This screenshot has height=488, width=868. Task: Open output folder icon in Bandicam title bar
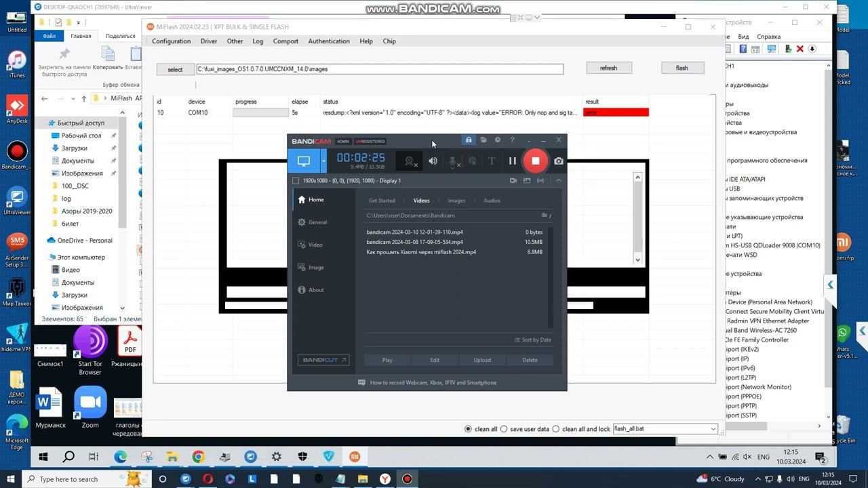tap(484, 140)
